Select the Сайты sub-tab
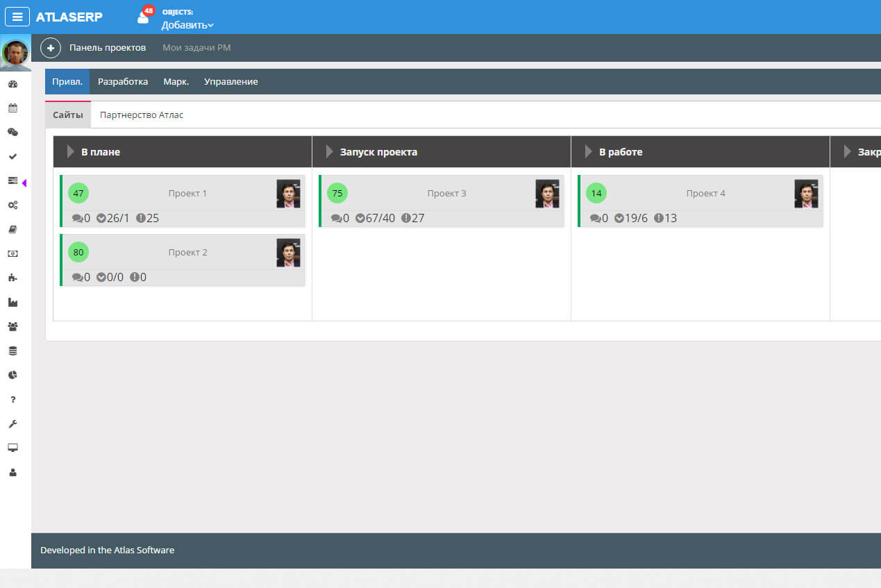Image resolution: width=881 pixels, height=588 pixels. 68,115
